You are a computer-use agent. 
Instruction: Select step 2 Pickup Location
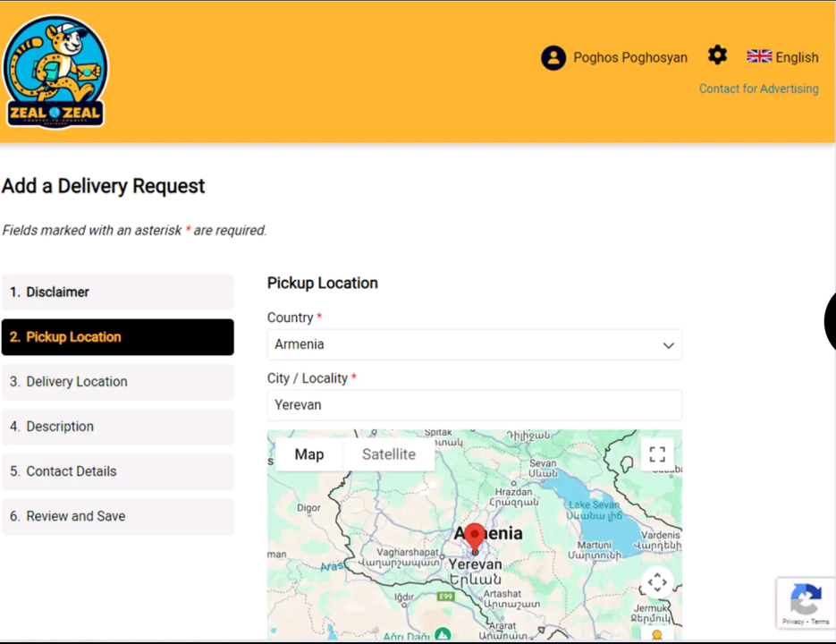[x=118, y=337]
